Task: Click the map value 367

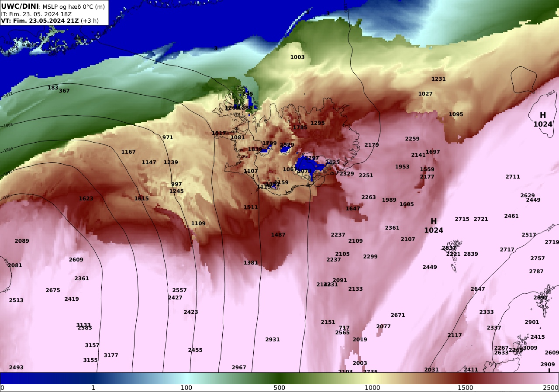Action: coord(64,91)
